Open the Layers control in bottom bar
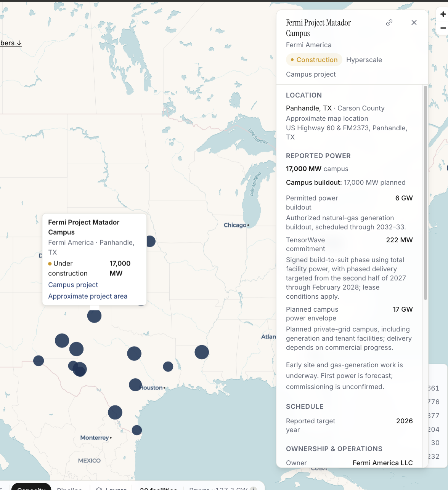The width and height of the screenshot is (448, 490). pos(111,488)
